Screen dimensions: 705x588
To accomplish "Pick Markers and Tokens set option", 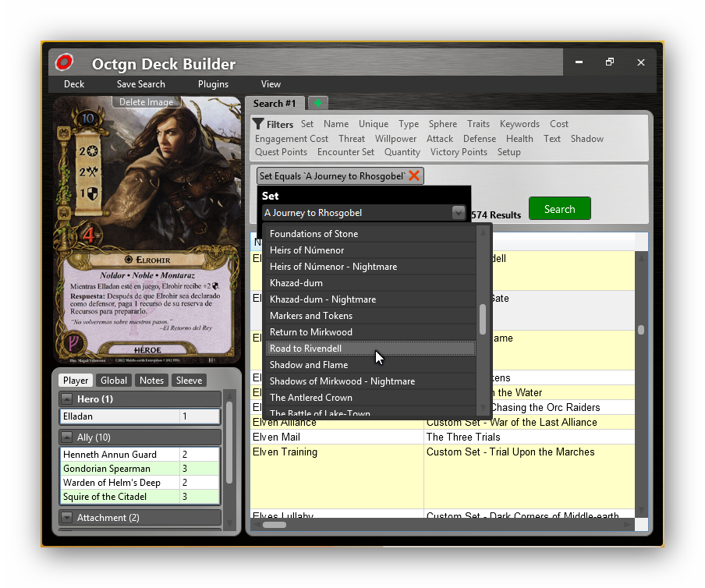I will [x=370, y=316].
